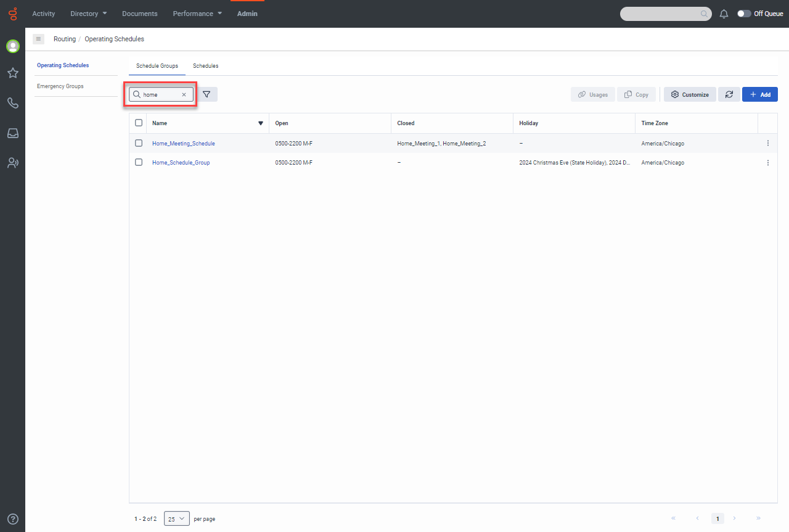Open the Calls phone icon
Image resolution: width=789 pixels, height=532 pixels.
pos(12,103)
